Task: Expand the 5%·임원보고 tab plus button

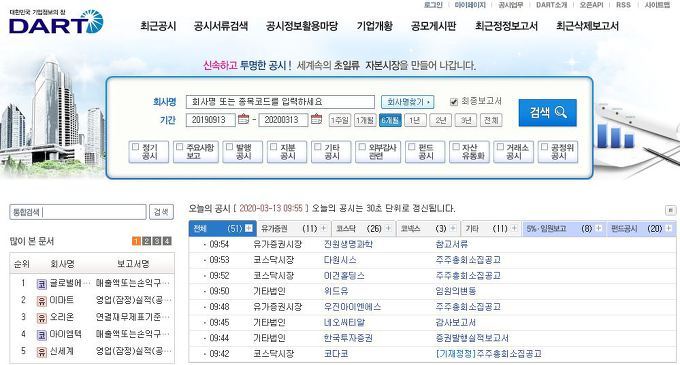Action: 599,228
